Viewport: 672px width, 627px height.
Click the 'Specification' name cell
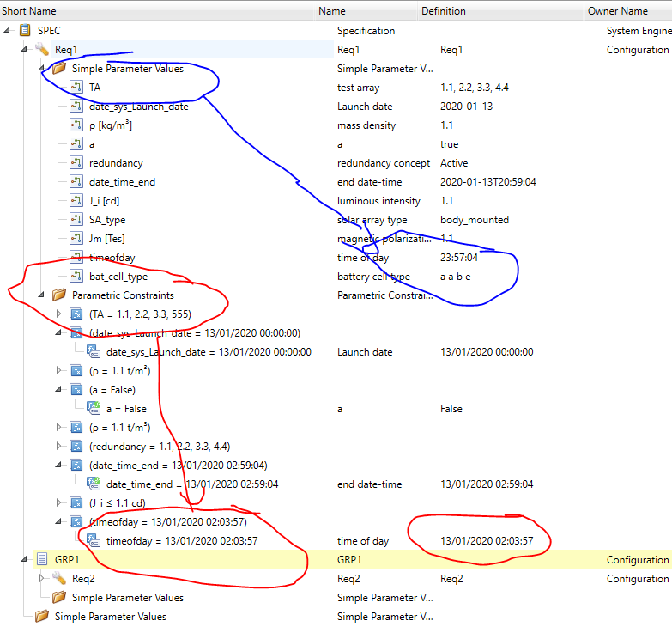(366, 31)
